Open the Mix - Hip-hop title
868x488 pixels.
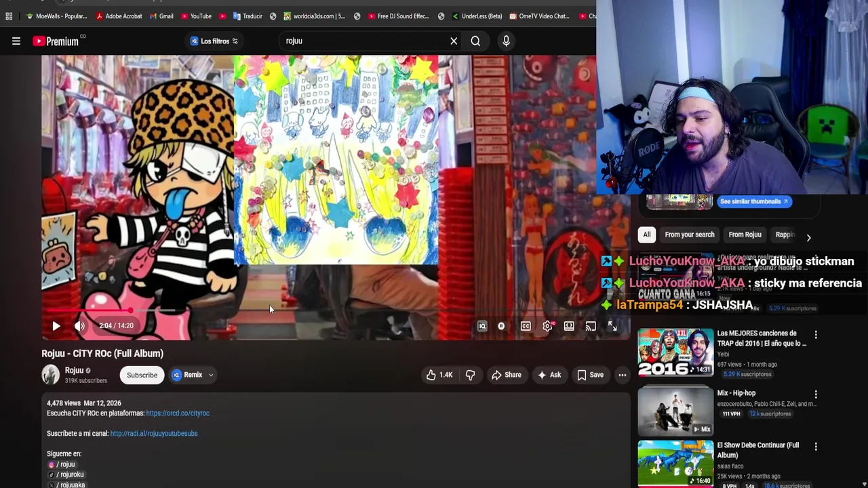pyautogui.click(x=736, y=393)
